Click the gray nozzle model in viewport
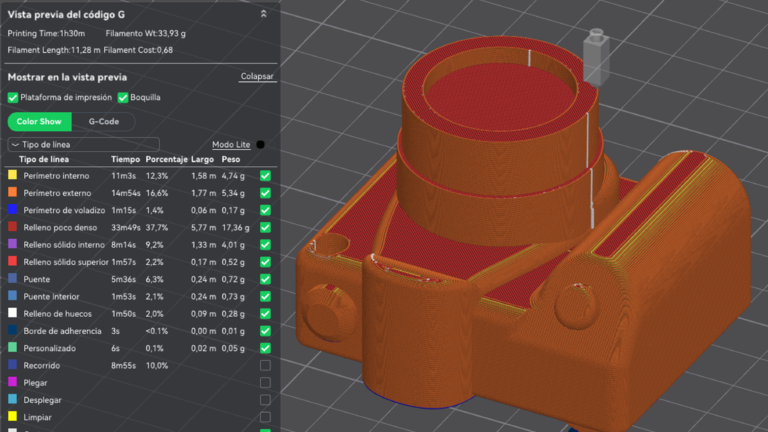 [x=596, y=57]
